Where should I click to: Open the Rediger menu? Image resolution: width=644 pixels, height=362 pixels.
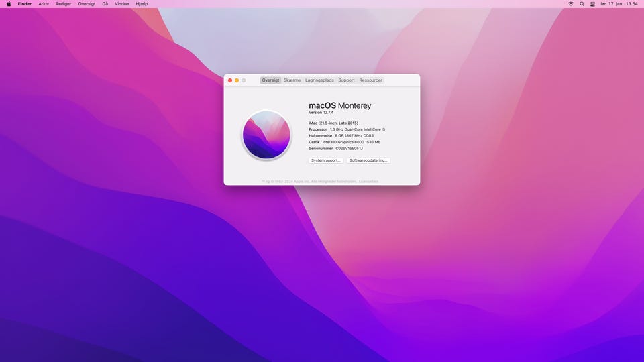(x=63, y=4)
